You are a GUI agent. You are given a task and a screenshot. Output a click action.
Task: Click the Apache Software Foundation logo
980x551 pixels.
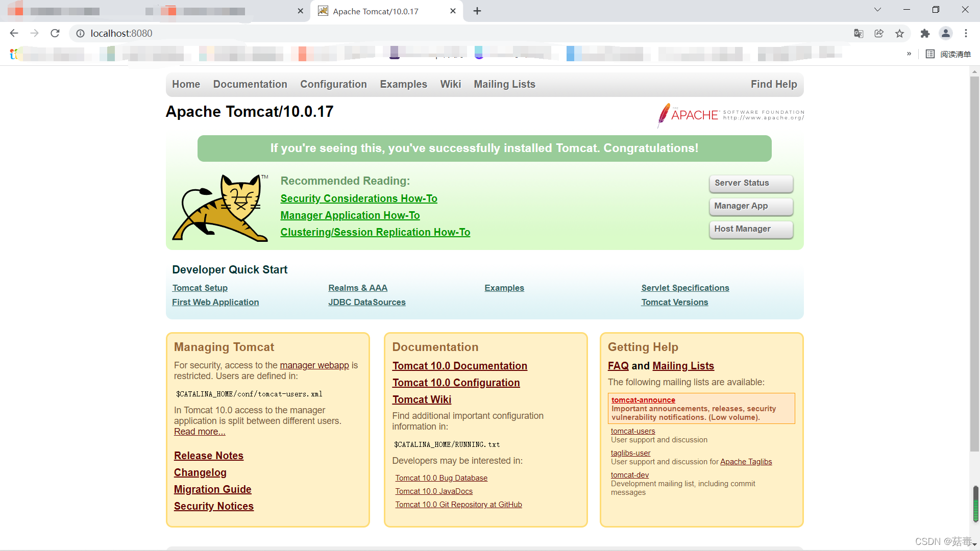731,115
